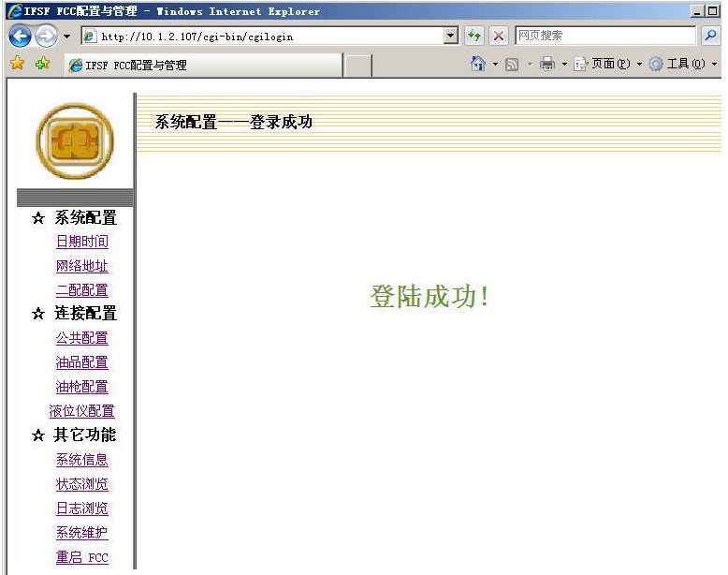Click the Home page icon
Screen dimensions: 728x575
[x=478, y=64]
